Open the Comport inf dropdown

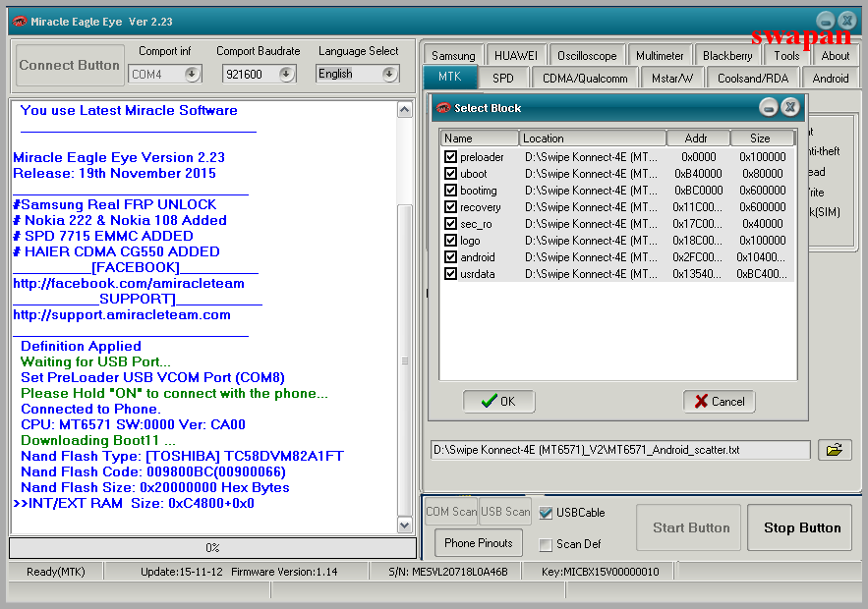click(x=192, y=74)
